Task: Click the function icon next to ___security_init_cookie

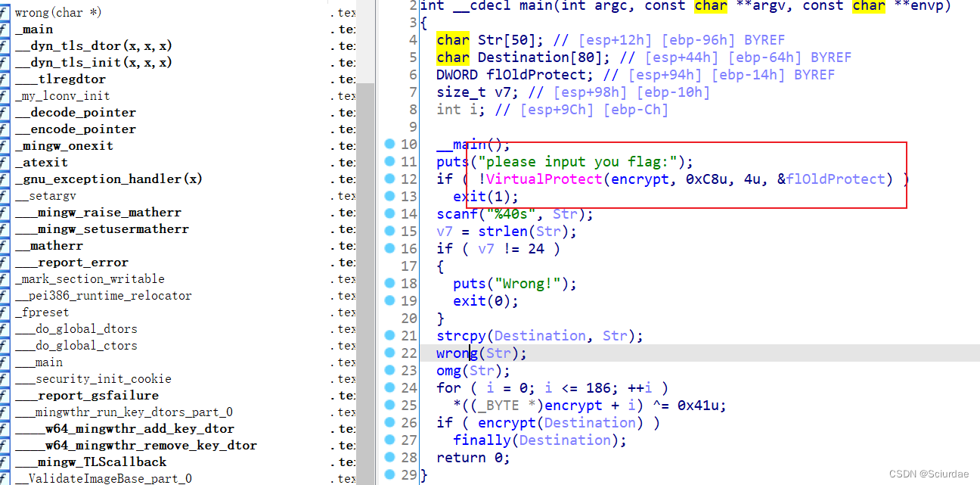Action: point(5,378)
